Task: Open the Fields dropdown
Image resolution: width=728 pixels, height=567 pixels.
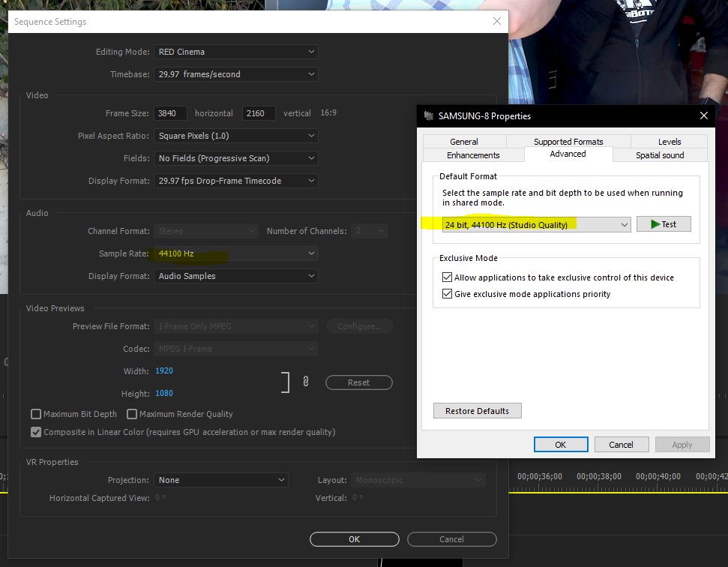Action: 236,158
